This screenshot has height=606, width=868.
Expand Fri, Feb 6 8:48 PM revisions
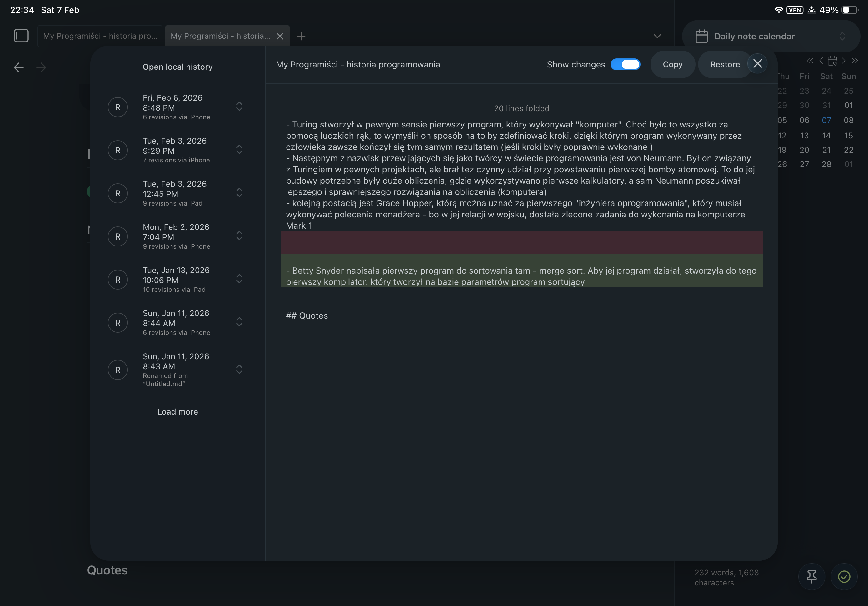(239, 107)
